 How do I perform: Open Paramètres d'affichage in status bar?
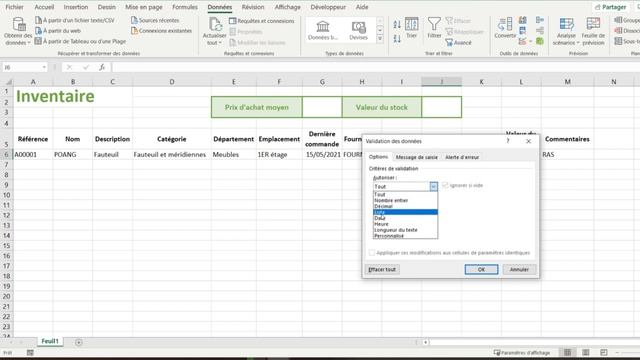522,352
